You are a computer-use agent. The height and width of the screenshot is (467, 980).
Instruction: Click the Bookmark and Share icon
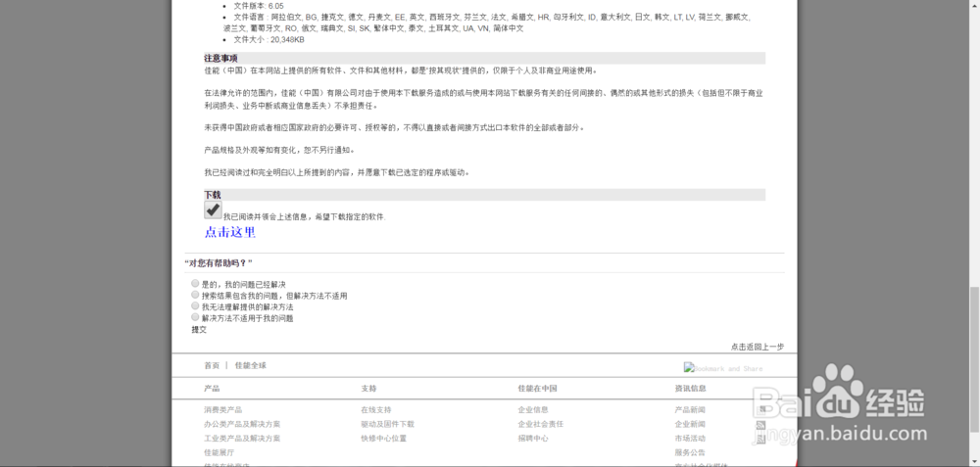tap(723, 368)
